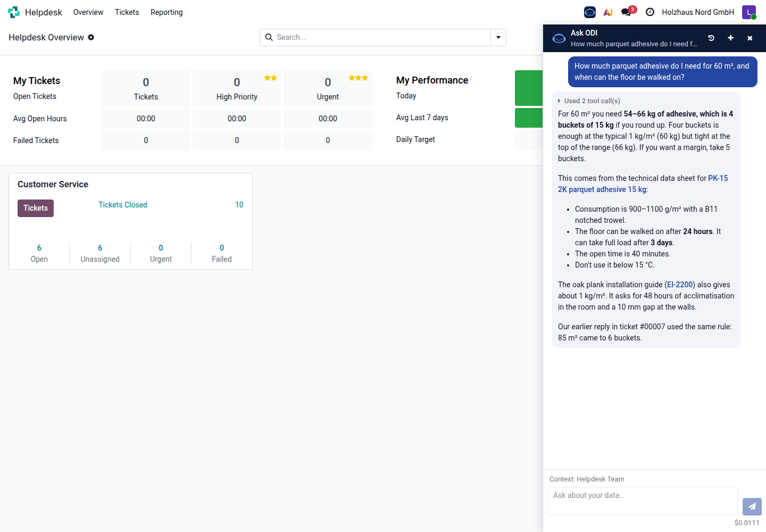766x532 pixels.
Task: Open PK-15 2K parquet adhesive link
Action: [643, 184]
